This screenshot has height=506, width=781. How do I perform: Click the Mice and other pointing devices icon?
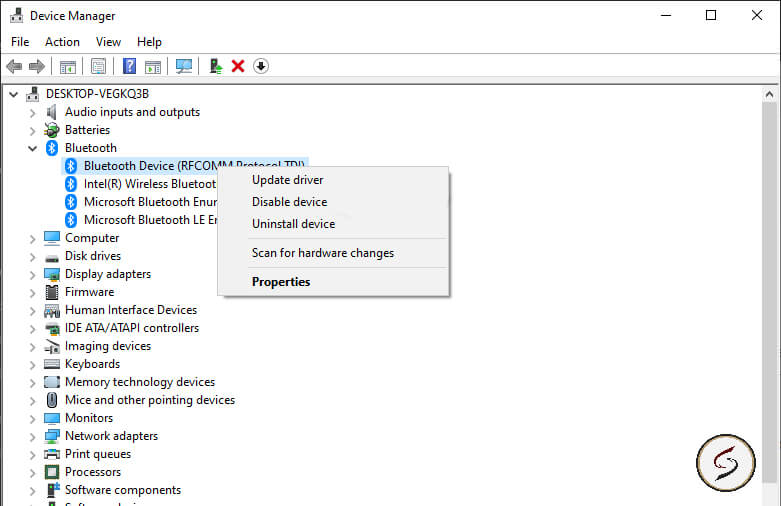tap(52, 400)
